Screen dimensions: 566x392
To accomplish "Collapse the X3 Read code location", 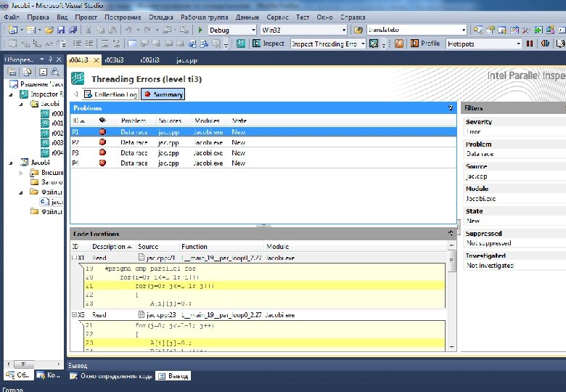I will pos(74,315).
